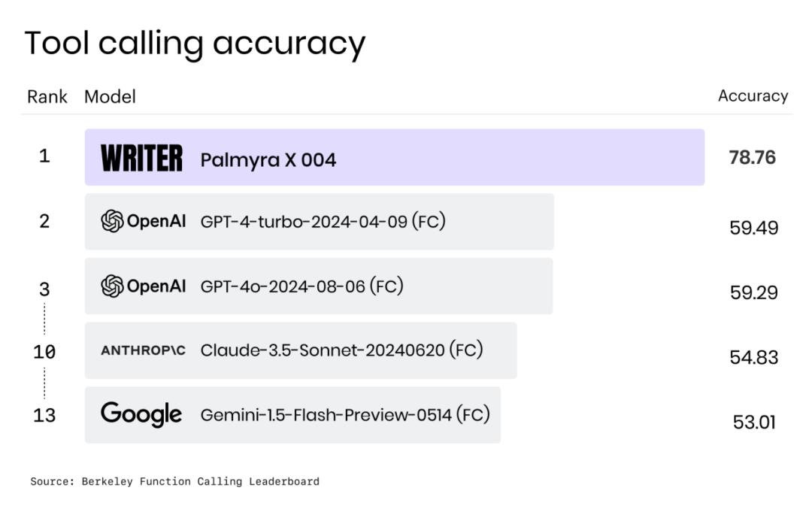Select the GPT-4-turbo-2024-04-09 (FC) label
Screen dimensions: 812x512
click(323, 222)
